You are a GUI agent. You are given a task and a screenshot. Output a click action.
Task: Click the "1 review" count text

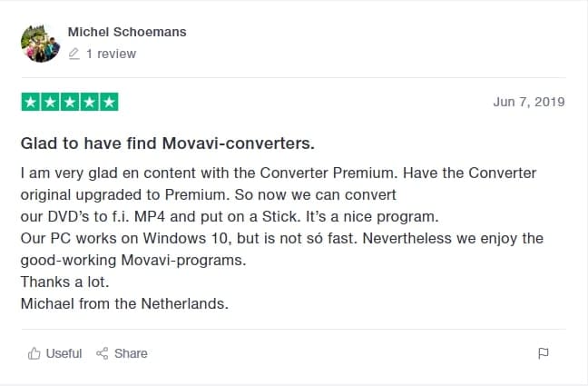(111, 54)
